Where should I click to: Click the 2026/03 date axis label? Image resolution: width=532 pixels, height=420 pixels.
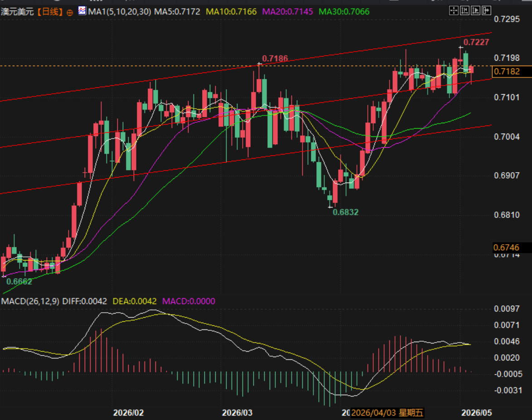coord(237,413)
